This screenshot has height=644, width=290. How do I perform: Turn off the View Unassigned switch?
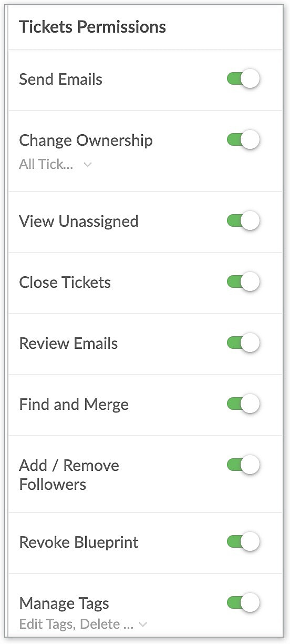tap(243, 222)
